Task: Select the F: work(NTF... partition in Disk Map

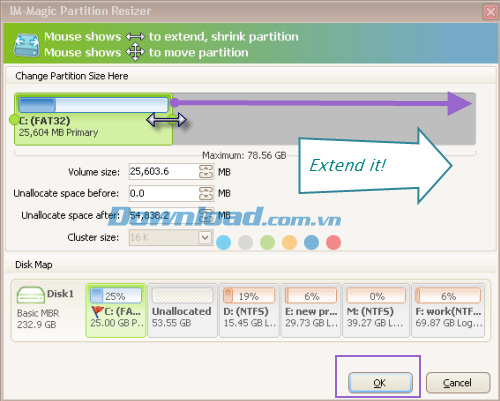Action: point(448,311)
